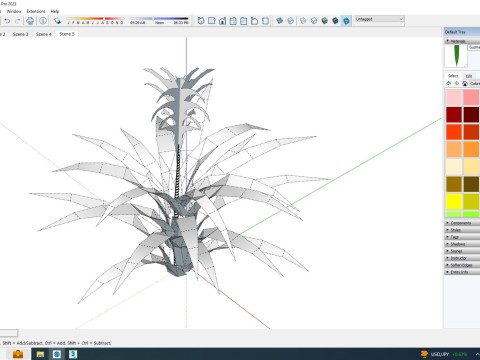Open the Colors library dropdown
The width and height of the screenshot is (480, 360).
coord(475,83)
